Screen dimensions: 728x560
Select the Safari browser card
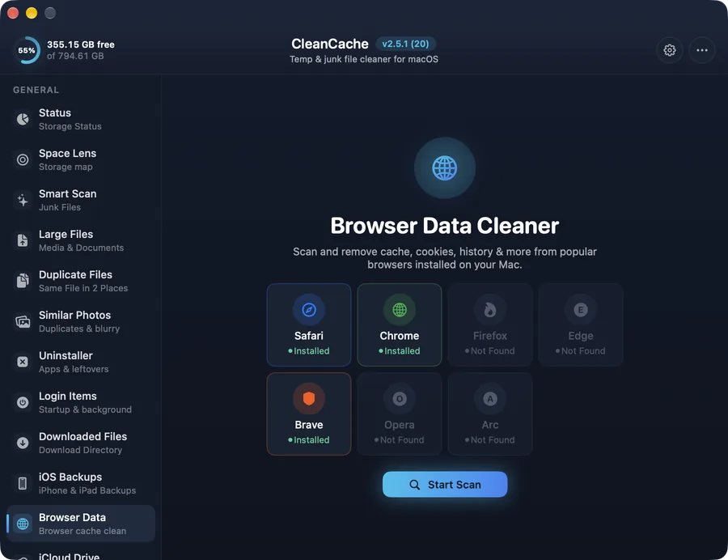pos(309,325)
